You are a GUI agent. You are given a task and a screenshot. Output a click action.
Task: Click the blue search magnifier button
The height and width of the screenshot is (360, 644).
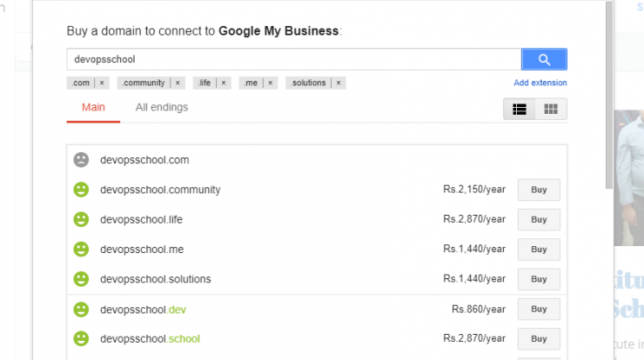544,59
